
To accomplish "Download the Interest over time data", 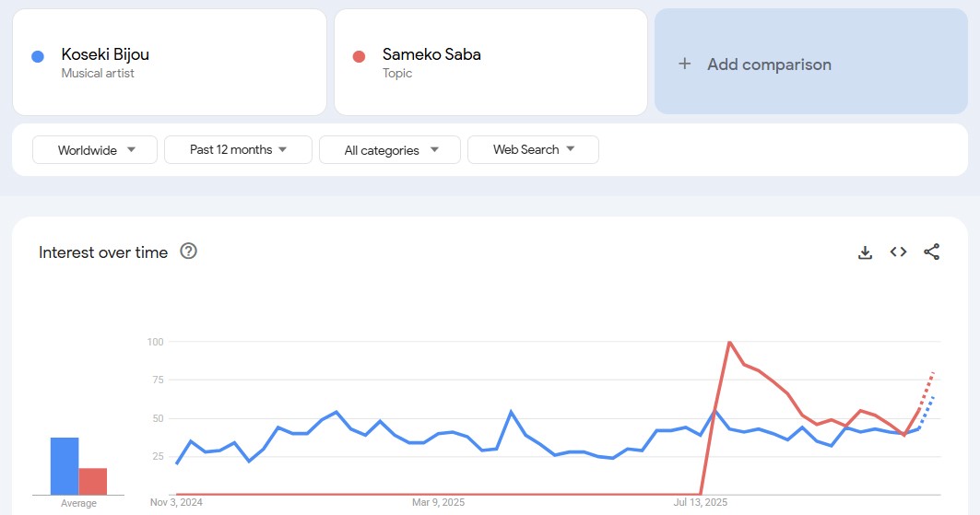I will pos(865,252).
